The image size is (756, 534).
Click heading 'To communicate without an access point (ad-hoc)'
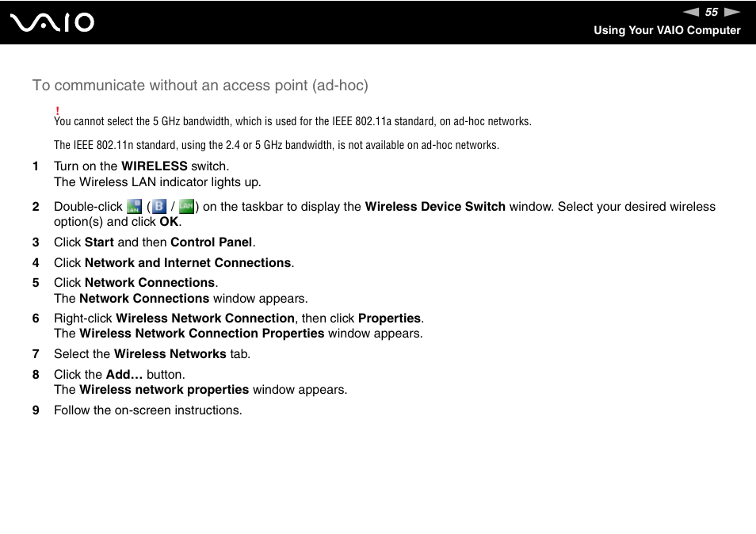(200, 86)
